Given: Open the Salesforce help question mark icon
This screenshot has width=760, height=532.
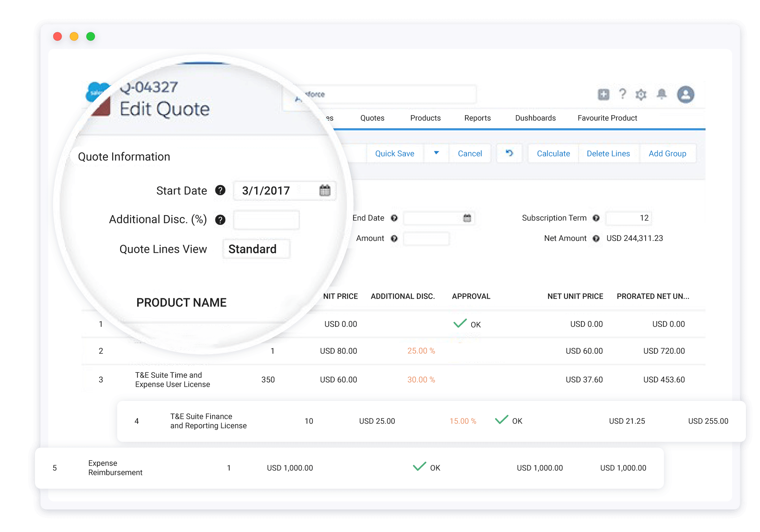Looking at the screenshot, I should point(622,94).
